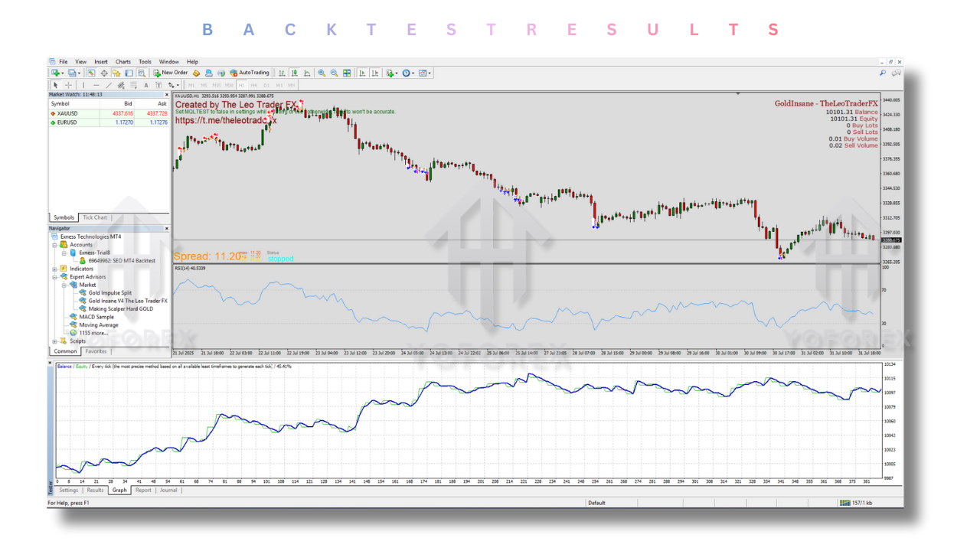Expand the Indicators tree node
The height and width of the screenshot is (551, 980).
(x=54, y=269)
